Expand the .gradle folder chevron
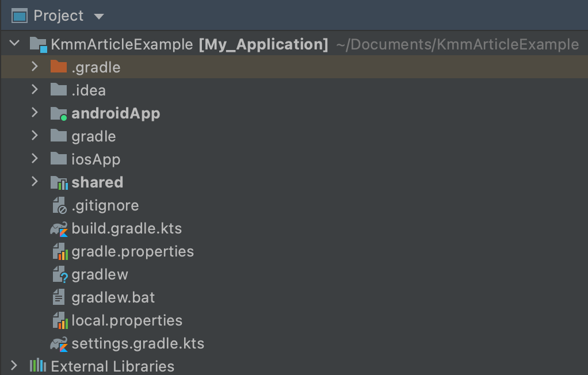This screenshot has width=588, height=375. click(x=35, y=67)
